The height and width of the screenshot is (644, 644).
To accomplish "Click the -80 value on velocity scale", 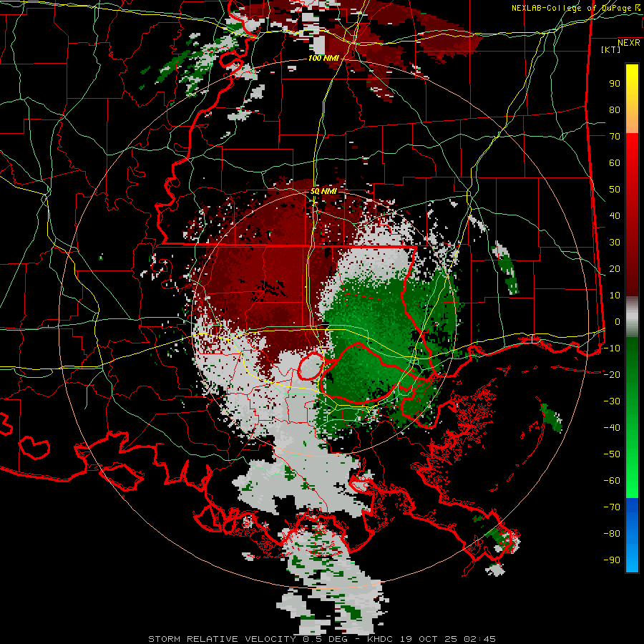I will 612,534.
